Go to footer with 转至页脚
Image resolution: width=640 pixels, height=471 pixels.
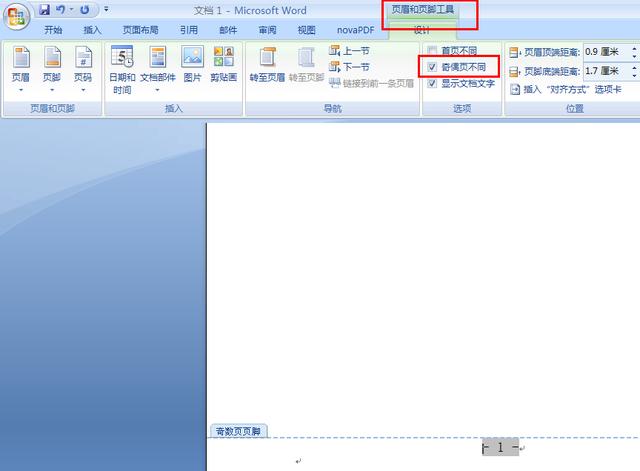(306, 64)
